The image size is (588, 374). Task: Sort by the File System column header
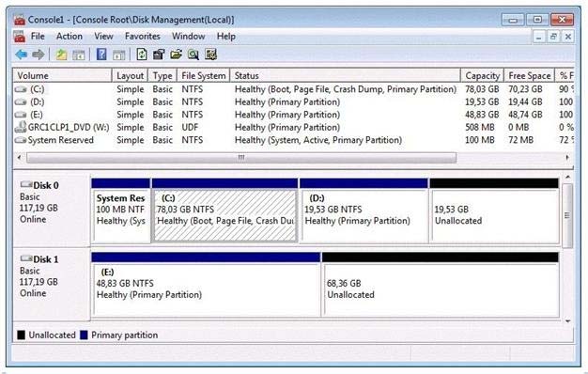[204, 76]
